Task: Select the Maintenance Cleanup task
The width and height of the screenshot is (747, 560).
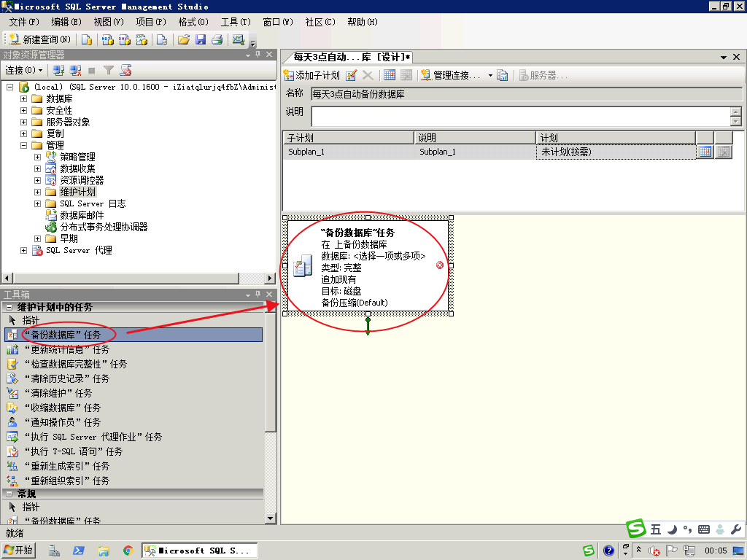Action: tap(133, 393)
